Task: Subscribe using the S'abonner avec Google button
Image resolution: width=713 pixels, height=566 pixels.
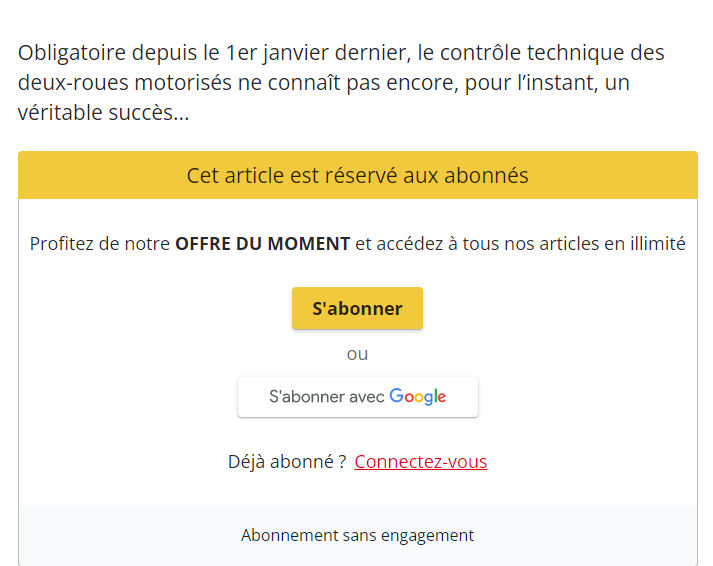Action: 357,396
